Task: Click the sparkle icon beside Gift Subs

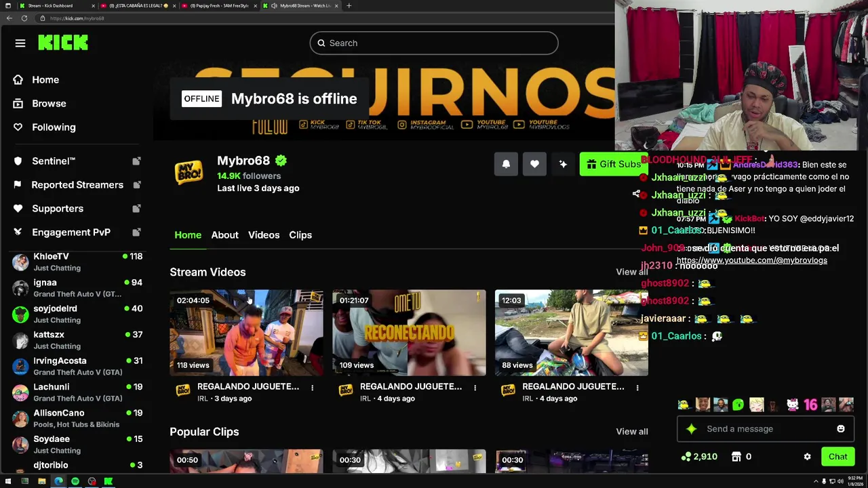Action: [x=563, y=164]
